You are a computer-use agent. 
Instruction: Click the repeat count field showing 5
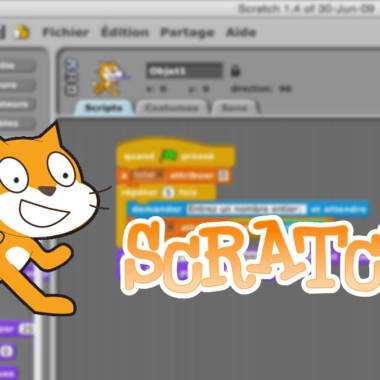(x=169, y=192)
